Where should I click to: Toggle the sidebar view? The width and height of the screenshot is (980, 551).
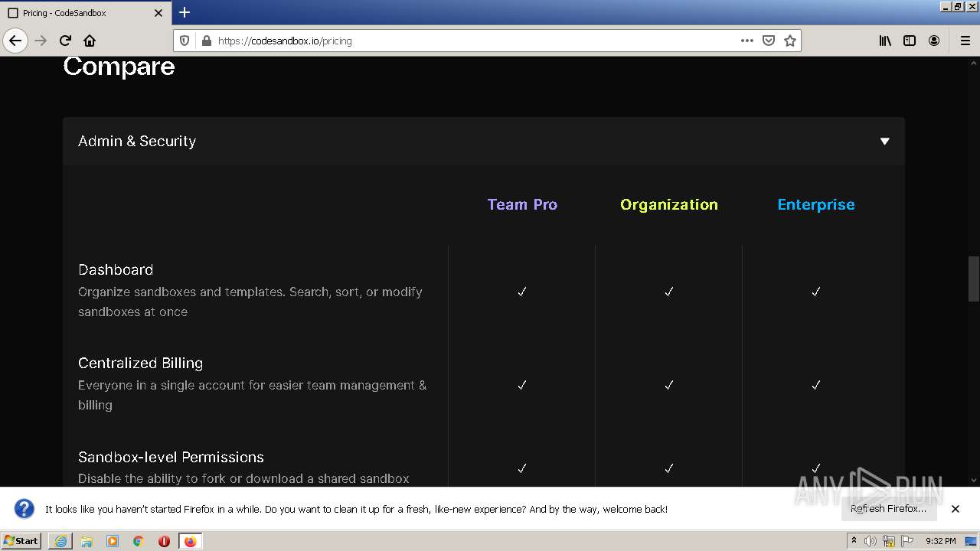[x=910, y=41]
